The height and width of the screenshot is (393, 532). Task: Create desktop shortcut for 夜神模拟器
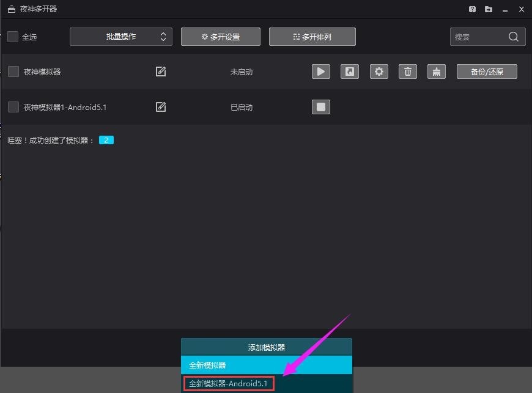pyautogui.click(x=349, y=72)
